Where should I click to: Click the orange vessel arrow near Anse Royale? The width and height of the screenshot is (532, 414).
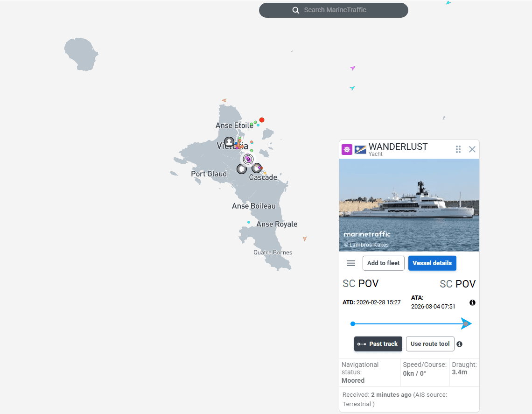(x=305, y=239)
